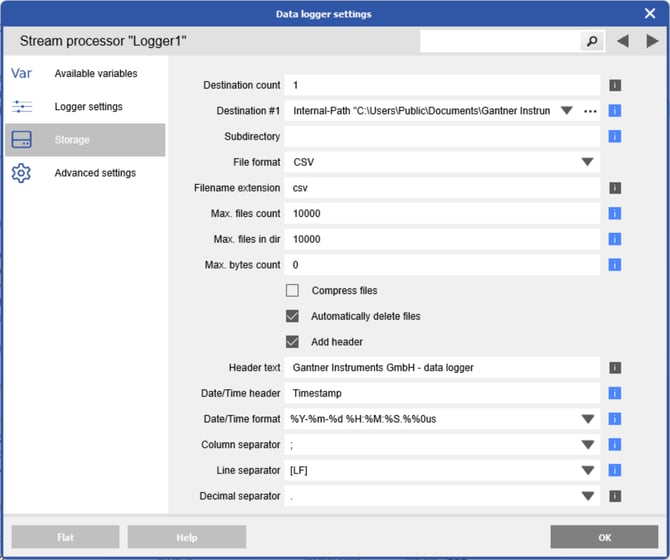Confirm with the OK button

(x=604, y=537)
